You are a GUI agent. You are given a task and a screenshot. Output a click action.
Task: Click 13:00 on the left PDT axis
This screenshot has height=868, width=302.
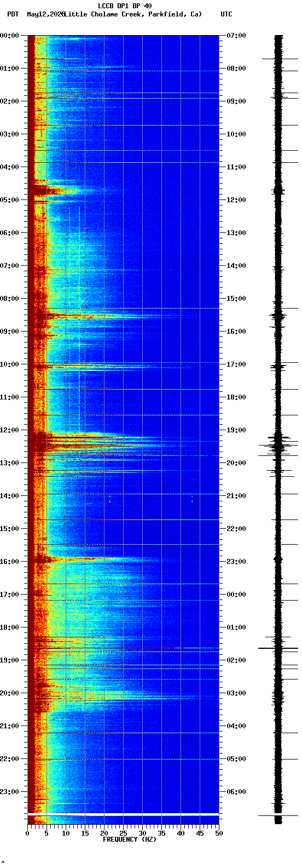tap(10, 463)
